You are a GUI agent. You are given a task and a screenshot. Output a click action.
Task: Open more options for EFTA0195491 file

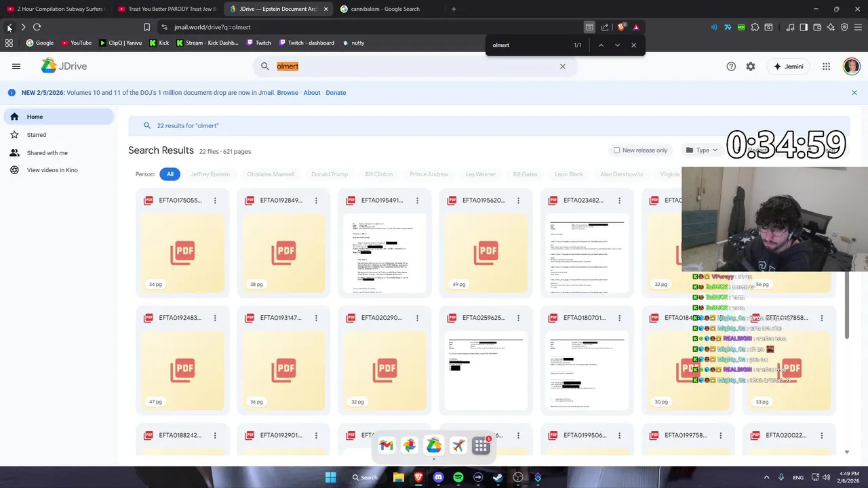417,201
